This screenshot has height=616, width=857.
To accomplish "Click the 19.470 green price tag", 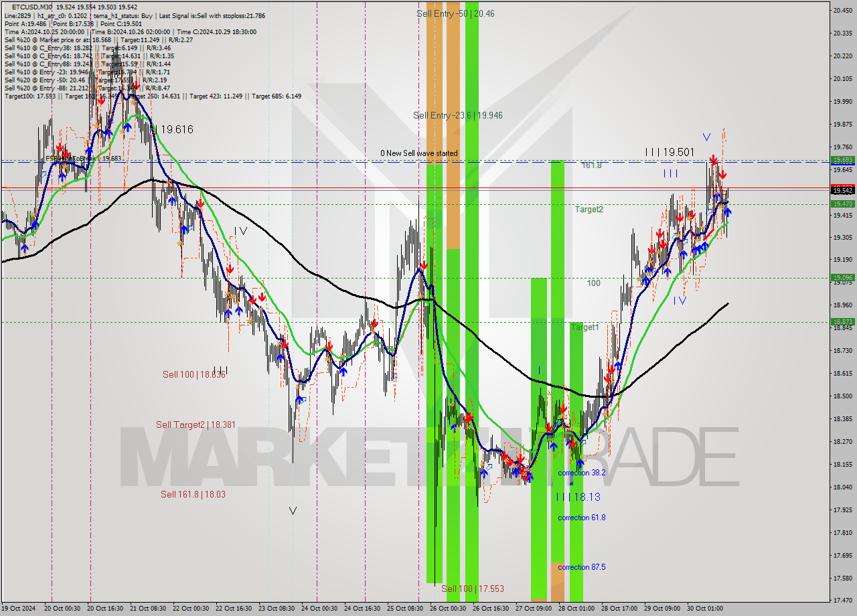I will click(x=842, y=204).
